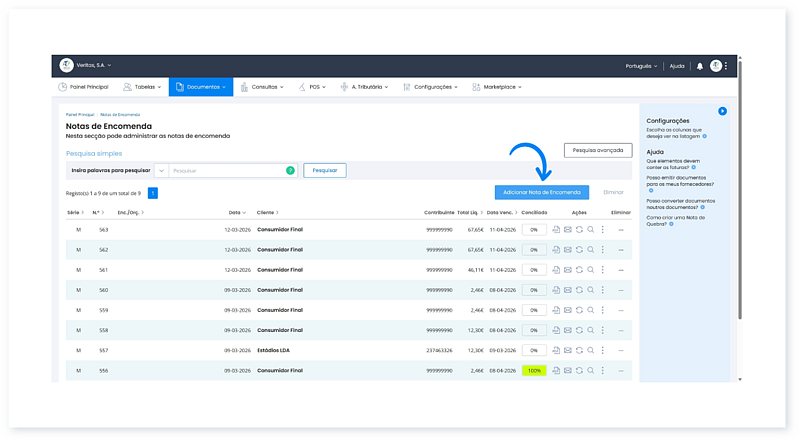
Task: Click the green search help question mark
Action: click(290, 170)
